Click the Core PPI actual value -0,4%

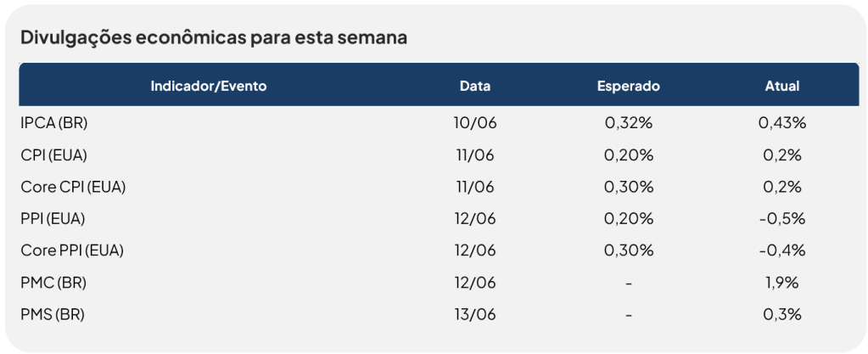(x=782, y=250)
